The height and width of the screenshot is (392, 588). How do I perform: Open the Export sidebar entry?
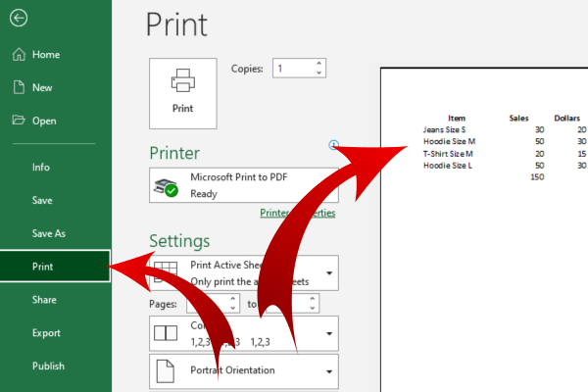pos(46,333)
